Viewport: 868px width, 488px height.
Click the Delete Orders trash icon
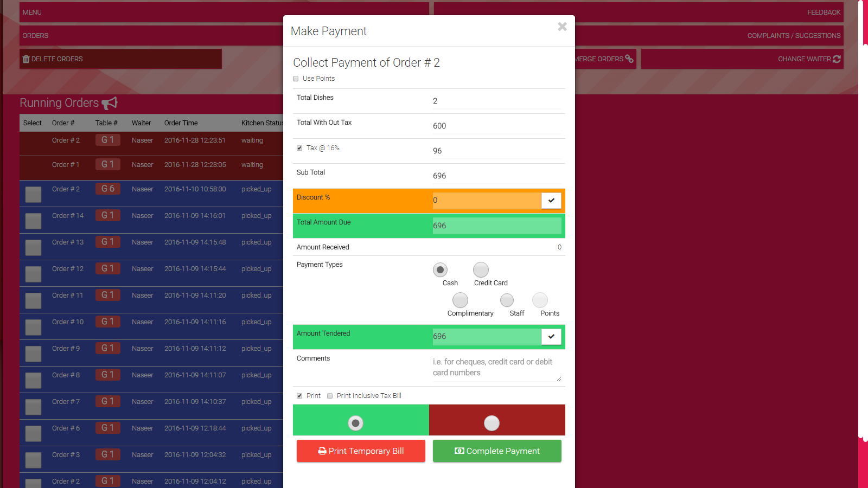coord(26,59)
